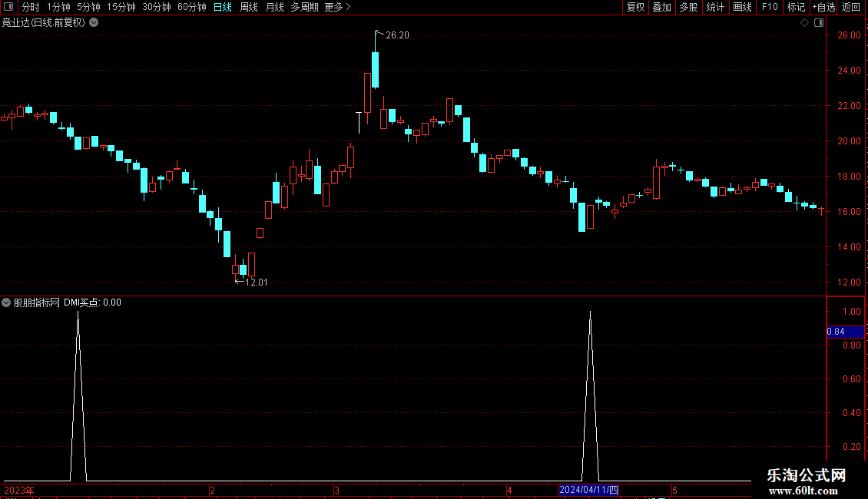Click the 统计 statistics button
868x499 pixels.
715,7
